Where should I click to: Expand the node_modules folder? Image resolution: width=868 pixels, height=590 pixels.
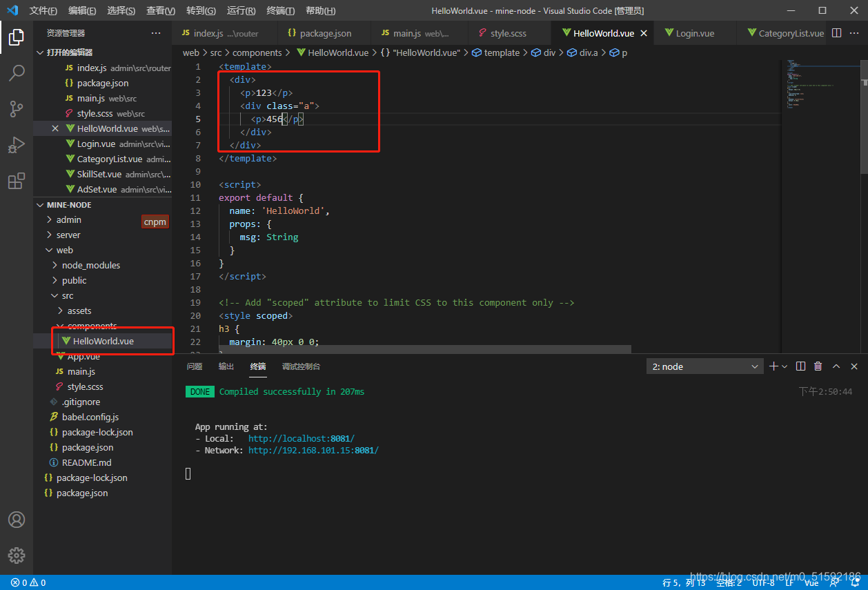click(x=90, y=265)
